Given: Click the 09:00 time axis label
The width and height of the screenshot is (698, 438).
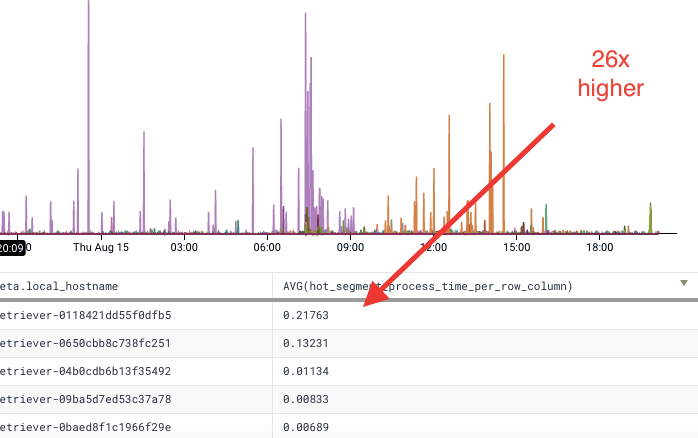Looking at the screenshot, I should (x=349, y=246).
